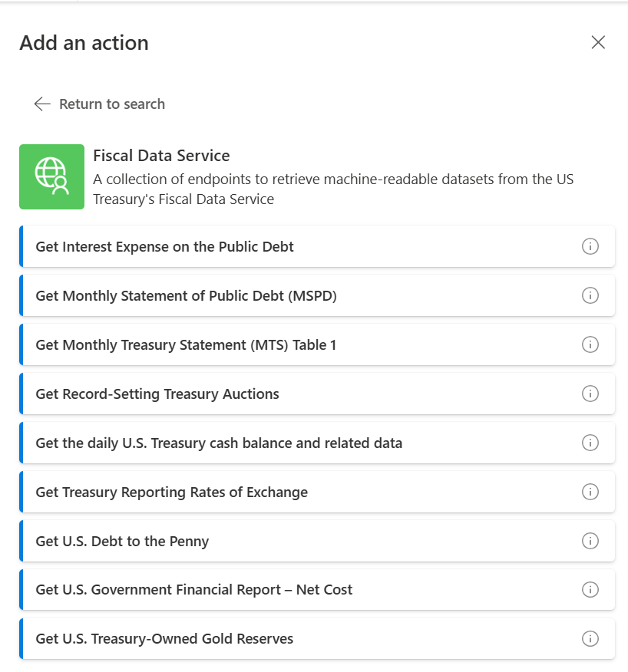Open info icon for Monthly Statement of Public Debt

tap(590, 295)
